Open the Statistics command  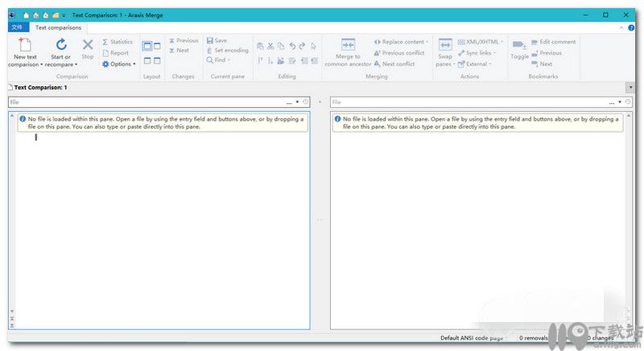pyautogui.click(x=118, y=42)
